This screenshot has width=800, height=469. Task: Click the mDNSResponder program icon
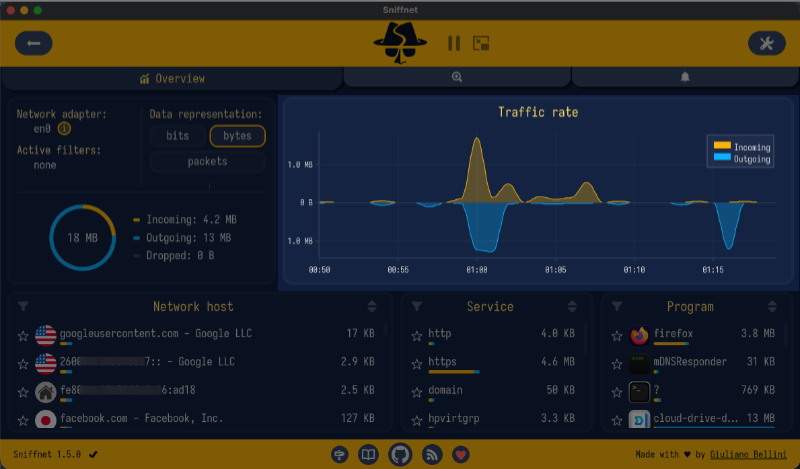point(639,363)
